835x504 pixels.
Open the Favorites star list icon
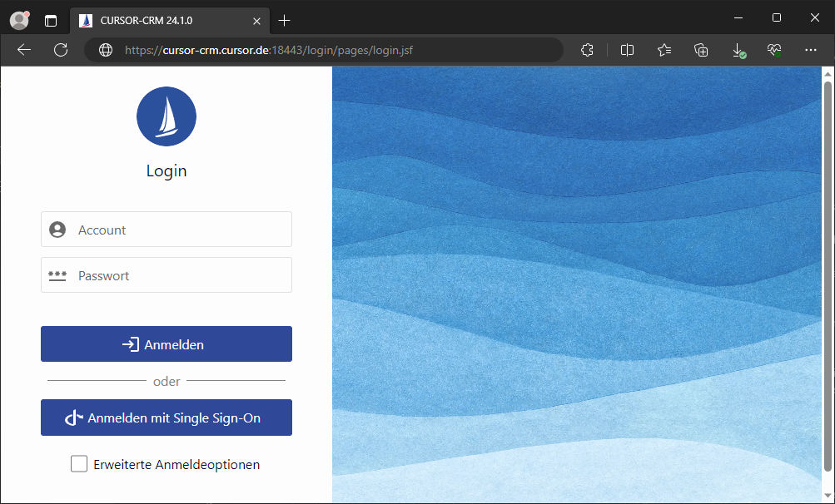click(x=664, y=50)
